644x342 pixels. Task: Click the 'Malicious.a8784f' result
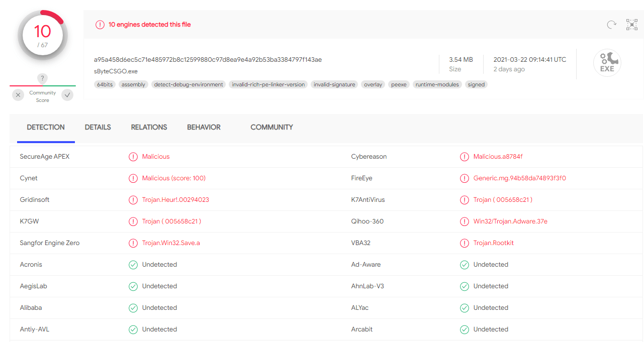(x=498, y=157)
